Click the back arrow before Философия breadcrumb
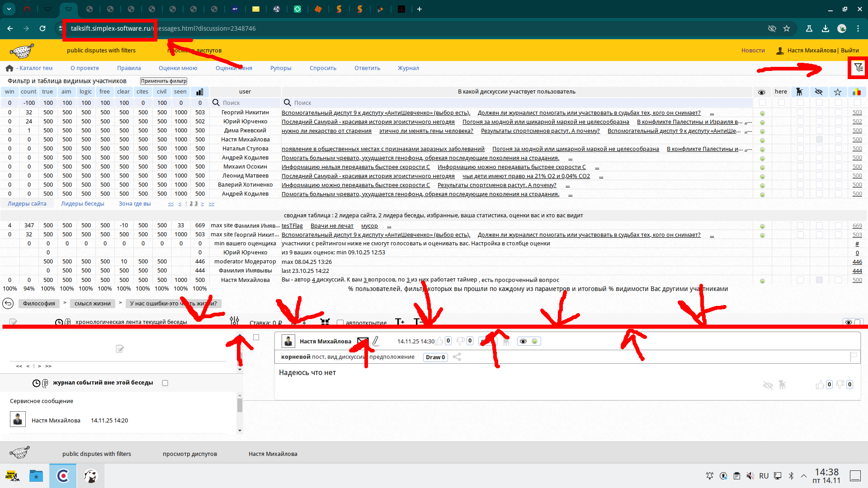The width and height of the screenshot is (868, 488). pos(8,303)
